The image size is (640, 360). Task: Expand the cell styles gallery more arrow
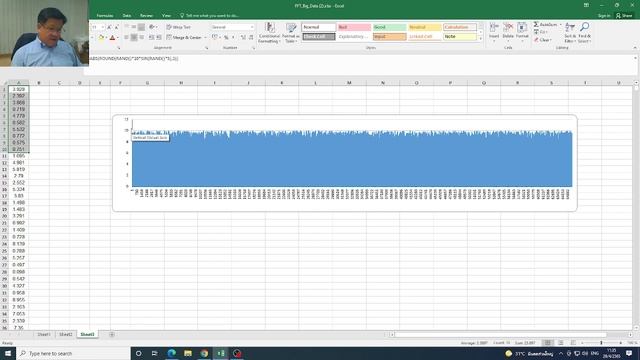481,38
